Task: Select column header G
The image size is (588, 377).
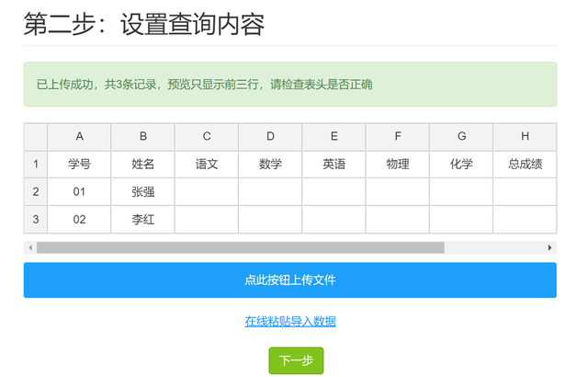Action: (x=461, y=136)
